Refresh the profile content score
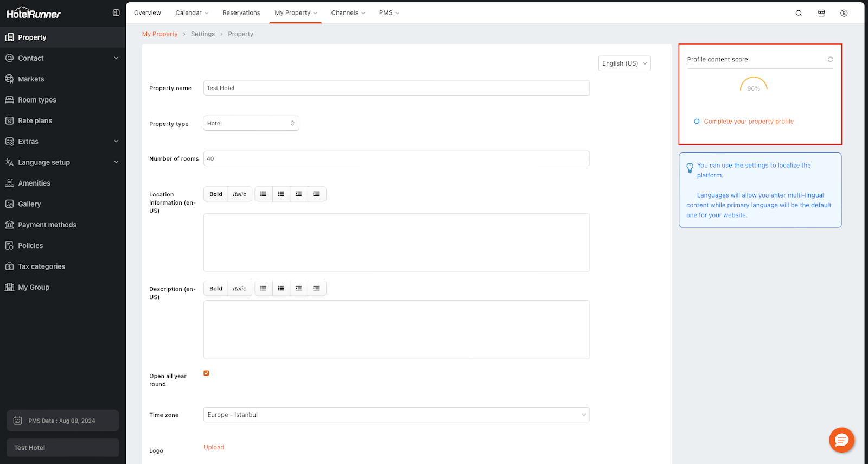This screenshot has width=868, height=464. [x=830, y=59]
